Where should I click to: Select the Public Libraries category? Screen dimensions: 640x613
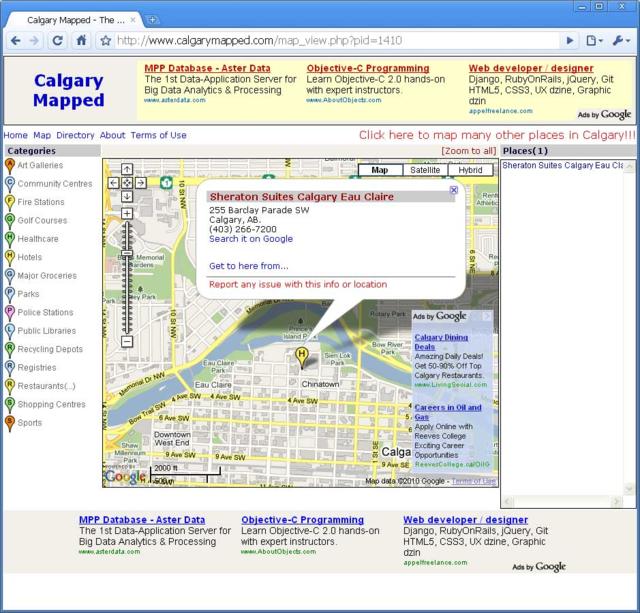[x=47, y=331]
